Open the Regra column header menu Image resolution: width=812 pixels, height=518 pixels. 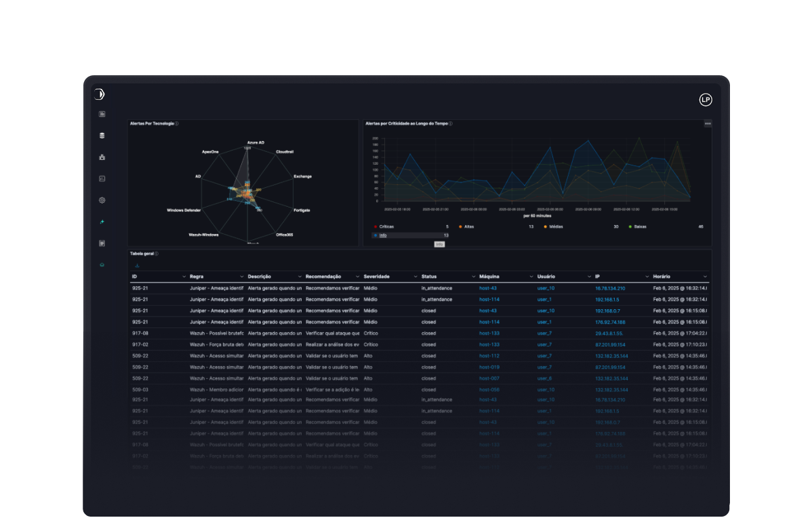(x=242, y=277)
